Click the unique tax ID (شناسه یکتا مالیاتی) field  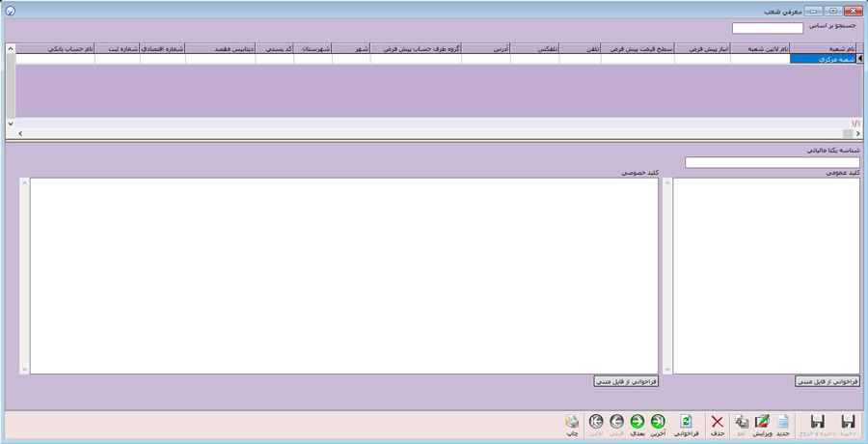[772, 162]
